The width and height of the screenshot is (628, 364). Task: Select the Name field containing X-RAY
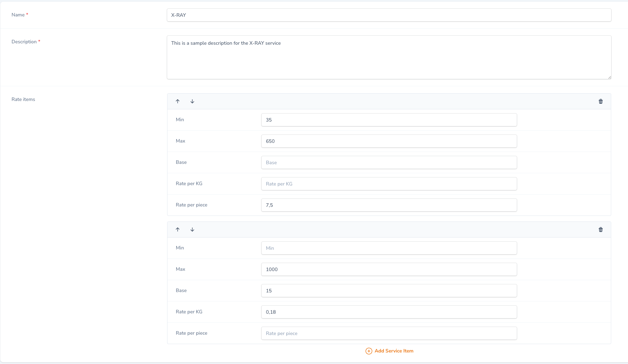[389, 15]
